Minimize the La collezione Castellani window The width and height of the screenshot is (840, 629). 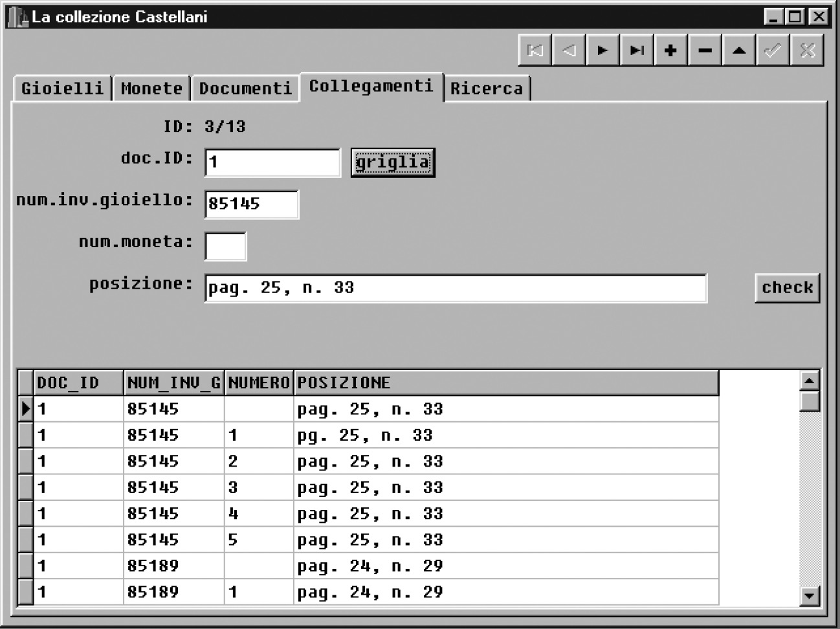point(774,17)
